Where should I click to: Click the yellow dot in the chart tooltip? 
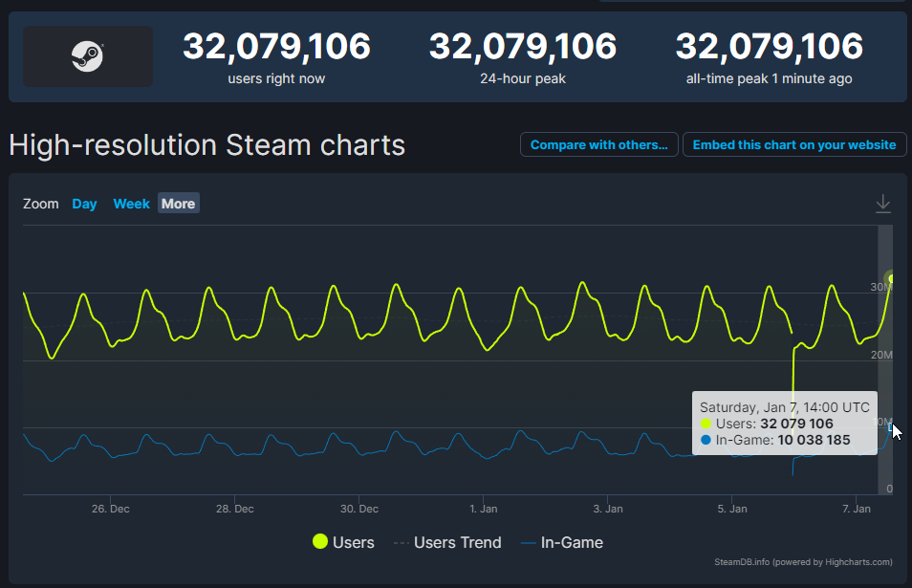(706, 424)
